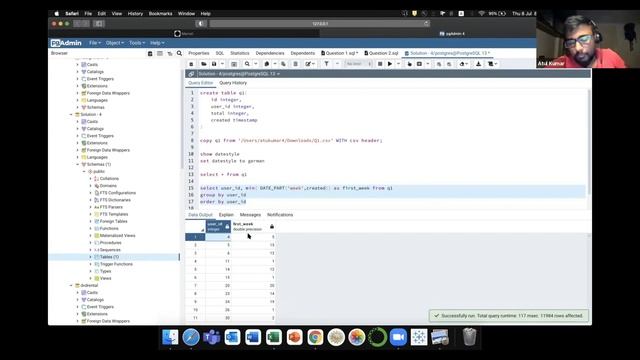Open the Find options dropdown arrow
Image resolution: width=640 pixels, height=360 pixels.
256,64
